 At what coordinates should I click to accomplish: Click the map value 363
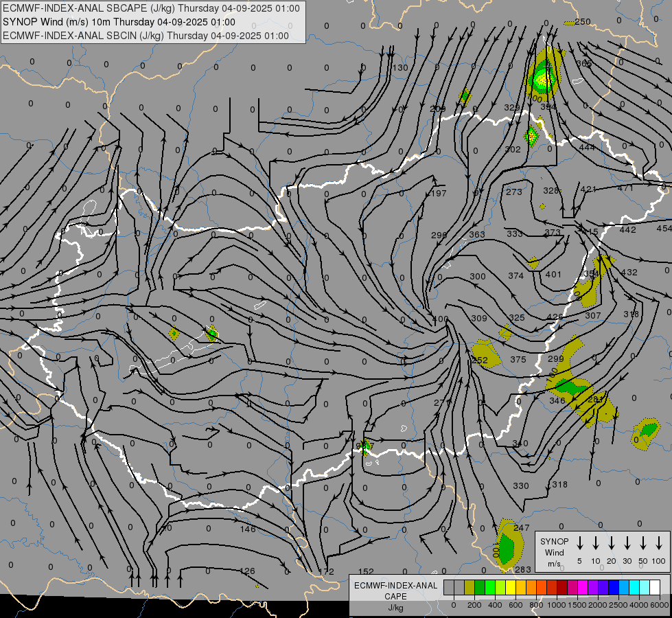[477, 235]
